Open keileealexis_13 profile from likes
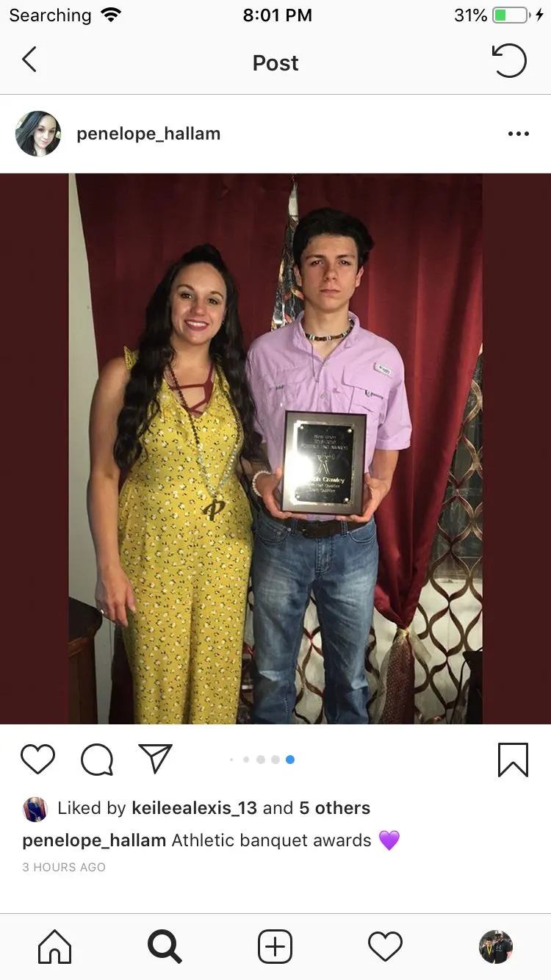 coord(194,808)
